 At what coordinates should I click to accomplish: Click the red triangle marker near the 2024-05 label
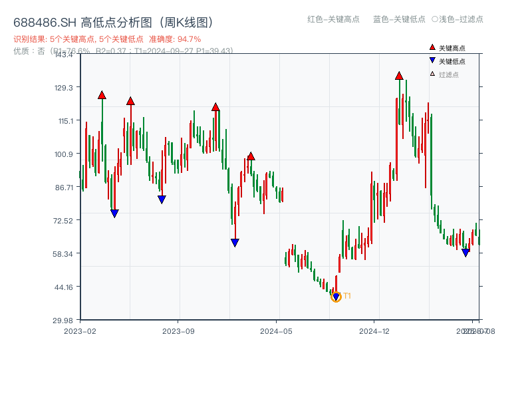pyautogui.click(x=250, y=156)
